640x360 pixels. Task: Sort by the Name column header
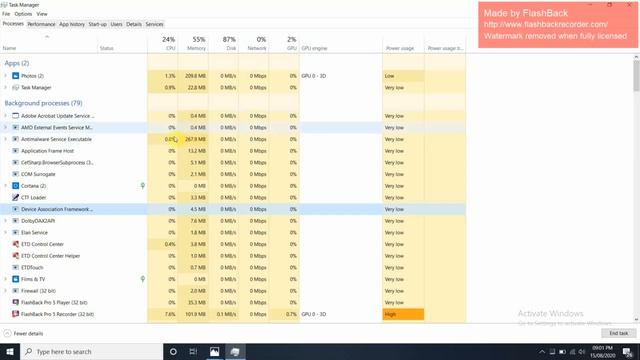(x=49, y=43)
